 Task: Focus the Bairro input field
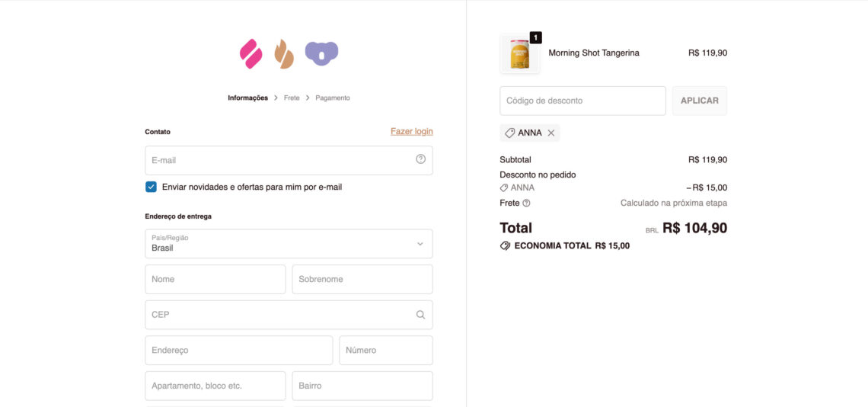(362, 386)
